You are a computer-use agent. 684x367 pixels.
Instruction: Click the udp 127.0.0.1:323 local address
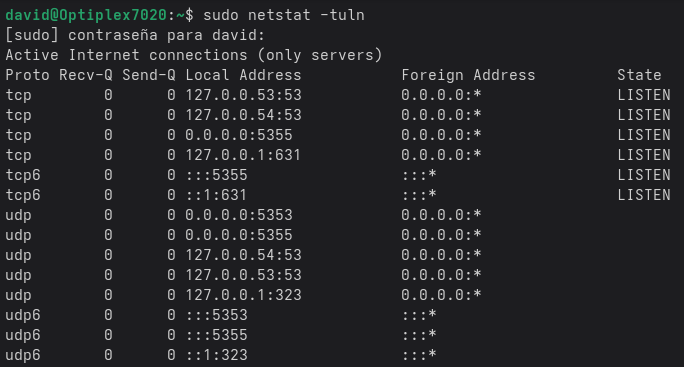(x=243, y=295)
